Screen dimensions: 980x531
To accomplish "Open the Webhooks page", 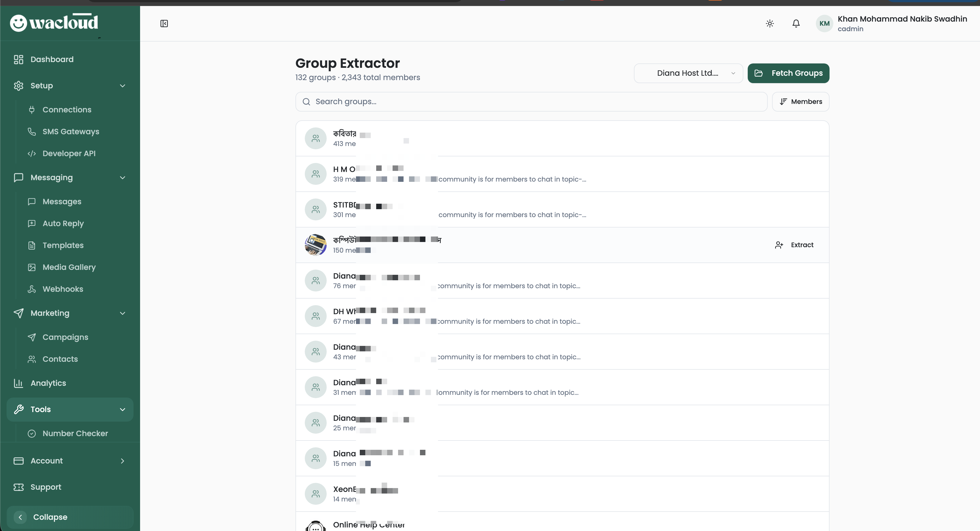I will point(62,289).
